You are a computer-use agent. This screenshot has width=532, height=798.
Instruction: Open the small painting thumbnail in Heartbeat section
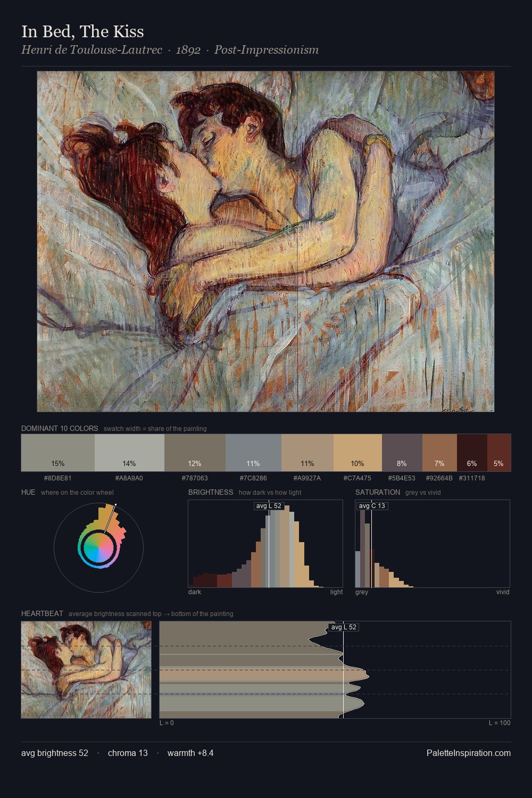(x=86, y=670)
